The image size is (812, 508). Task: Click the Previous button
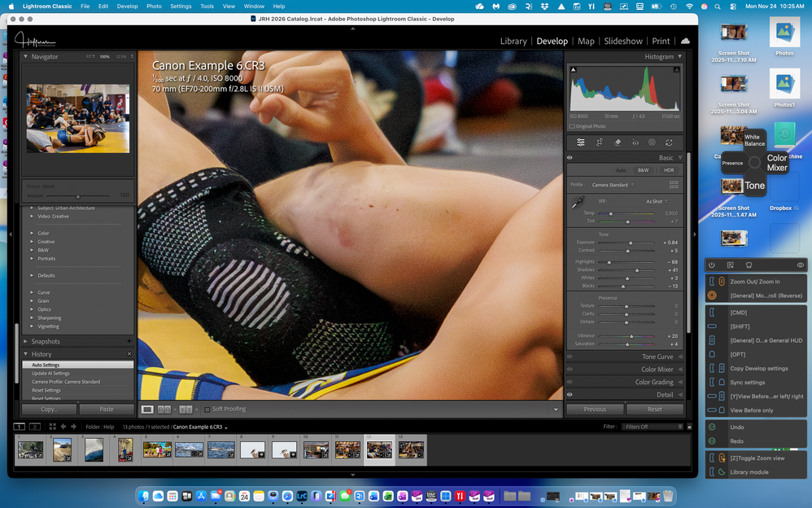coord(595,409)
